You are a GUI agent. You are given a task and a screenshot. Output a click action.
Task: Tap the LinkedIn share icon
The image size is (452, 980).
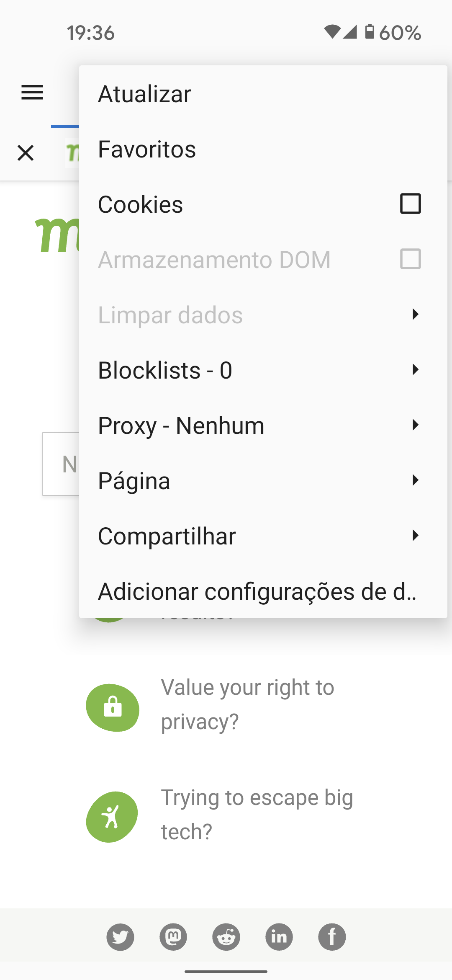(x=279, y=937)
